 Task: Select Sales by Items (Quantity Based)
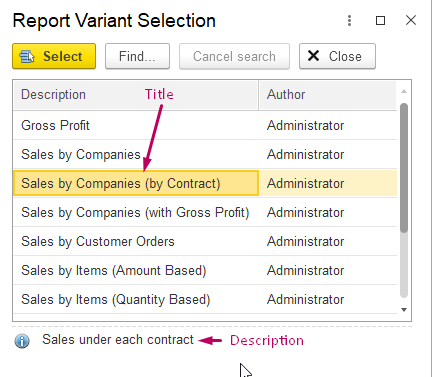(x=205, y=299)
